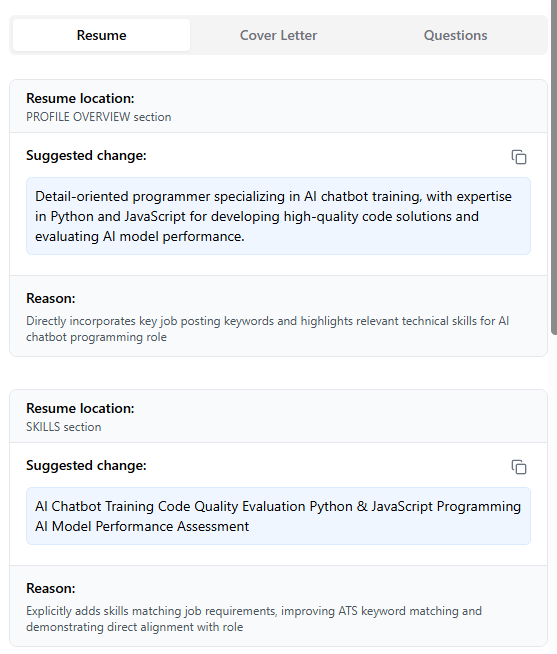The width and height of the screenshot is (557, 654).
Task: Click the Suggested change heading in the profile card
Action: coord(86,156)
